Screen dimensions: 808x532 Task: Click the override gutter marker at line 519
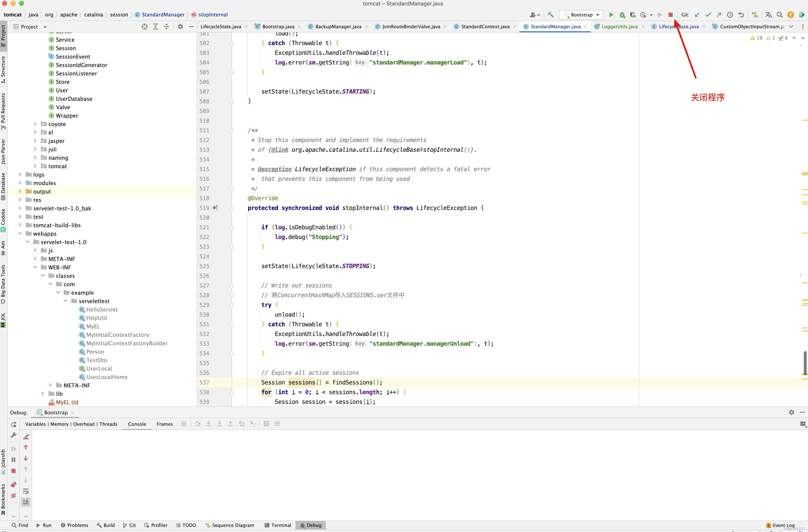point(215,207)
